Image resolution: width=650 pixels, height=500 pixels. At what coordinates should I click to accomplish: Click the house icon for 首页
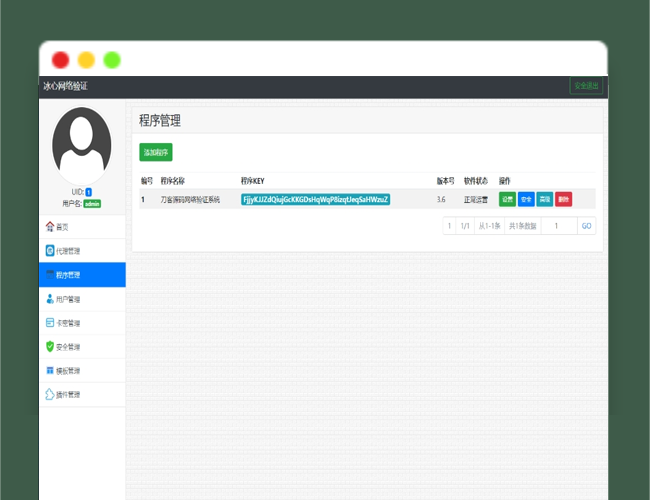coord(50,226)
